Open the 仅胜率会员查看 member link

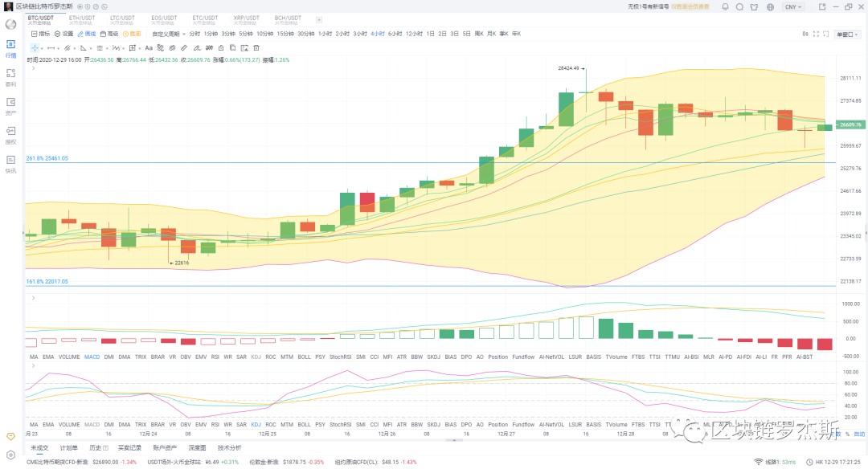click(x=690, y=7)
